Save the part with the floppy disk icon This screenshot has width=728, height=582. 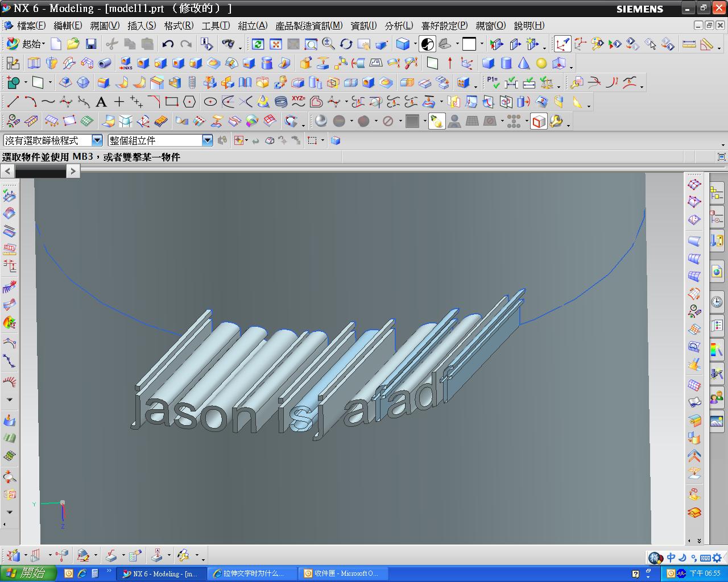click(90, 44)
